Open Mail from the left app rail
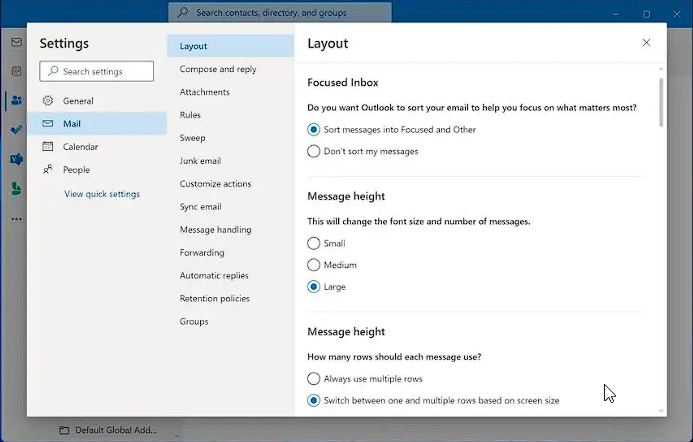Viewport: 693px width, 442px height. pyautogui.click(x=16, y=43)
